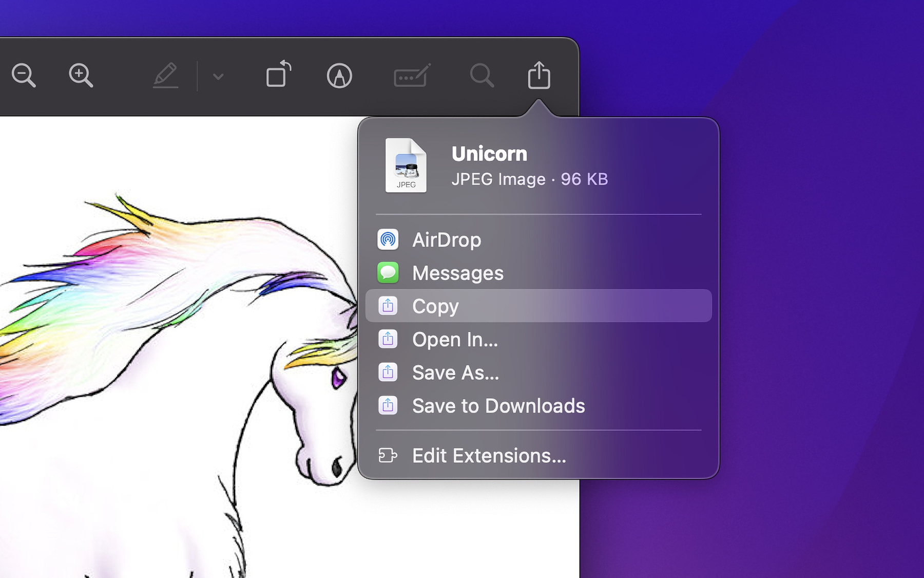The image size is (924, 578).
Task: Rotate the image with Rotate icon
Action: (279, 74)
